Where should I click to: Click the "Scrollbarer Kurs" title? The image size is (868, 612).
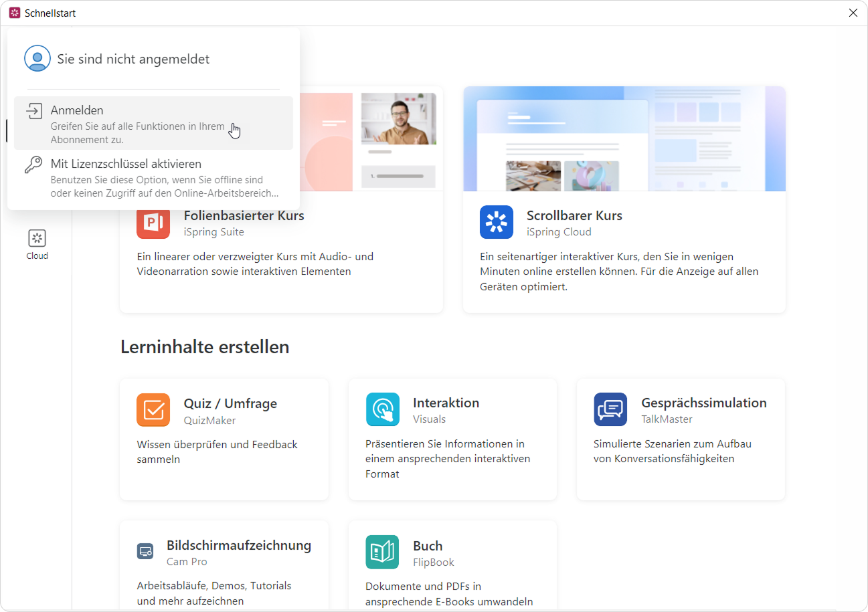pos(574,215)
